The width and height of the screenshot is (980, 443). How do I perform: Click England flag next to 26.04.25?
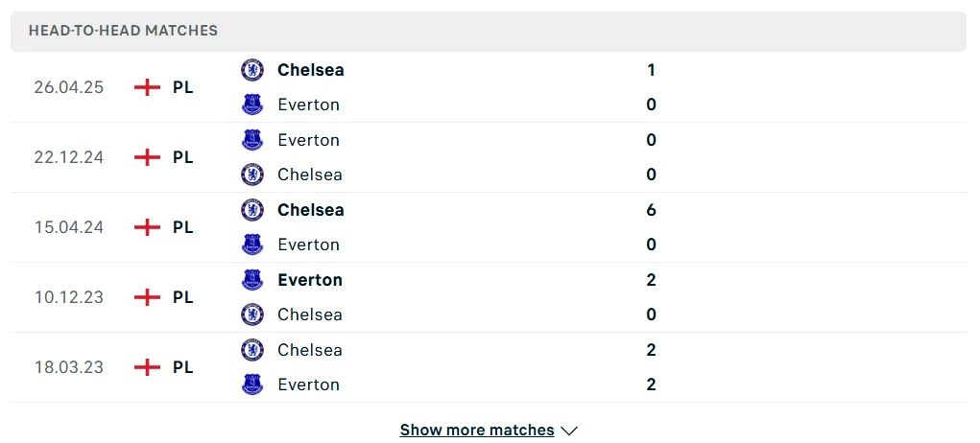147,87
